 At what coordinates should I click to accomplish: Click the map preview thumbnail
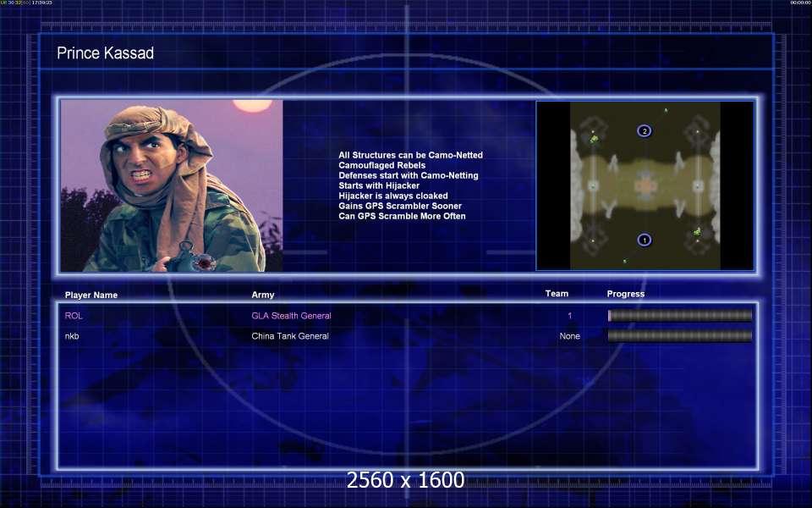click(645, 185)
